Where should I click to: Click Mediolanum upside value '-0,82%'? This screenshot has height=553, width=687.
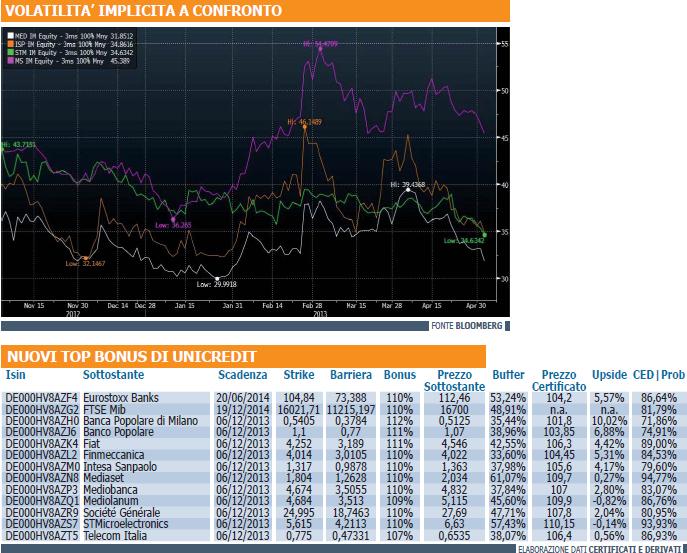pos(609,500)
